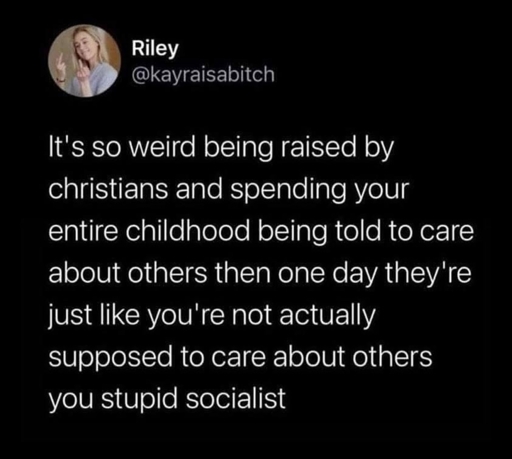Click the word "weird" in the first line
This screenshot has height=459, width=512.
(162, 147)
